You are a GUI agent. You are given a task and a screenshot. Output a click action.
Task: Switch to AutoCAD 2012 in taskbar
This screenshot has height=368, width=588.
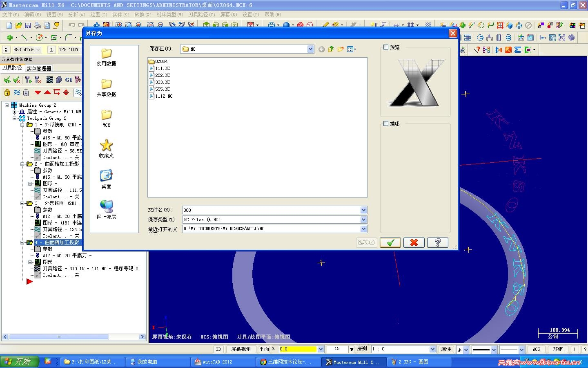223,362
